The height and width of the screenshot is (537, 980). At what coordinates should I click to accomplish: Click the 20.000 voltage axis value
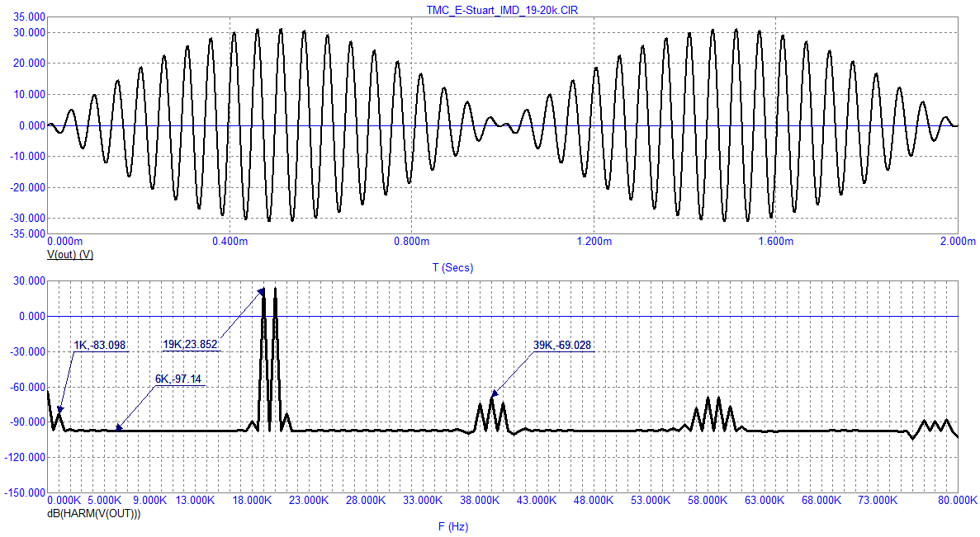(29, 63)
